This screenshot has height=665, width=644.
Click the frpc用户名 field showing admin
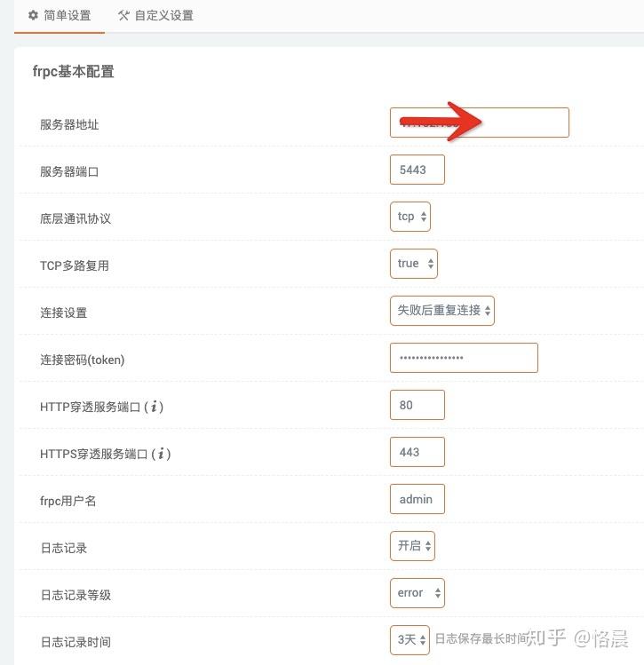point(417,499)
